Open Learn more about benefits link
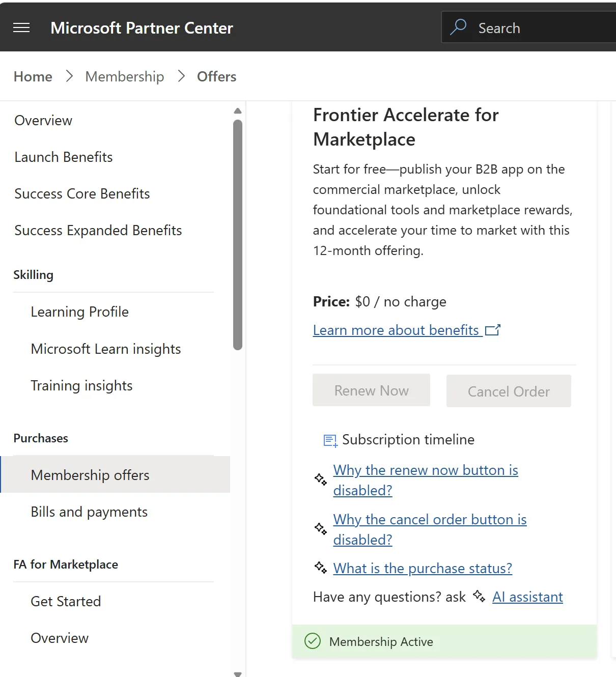The image size is (616, 677). 396,330
